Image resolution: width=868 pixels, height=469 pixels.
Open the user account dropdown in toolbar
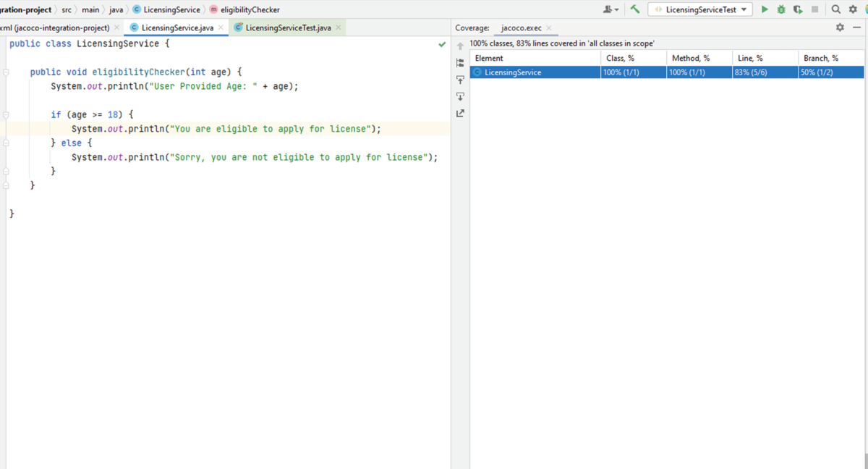click(611, 9)
